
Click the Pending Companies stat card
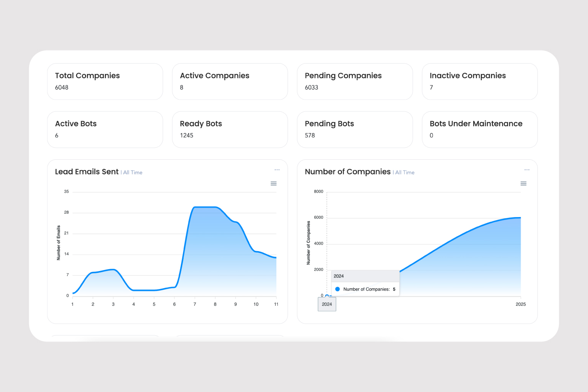tap(354, 81)
